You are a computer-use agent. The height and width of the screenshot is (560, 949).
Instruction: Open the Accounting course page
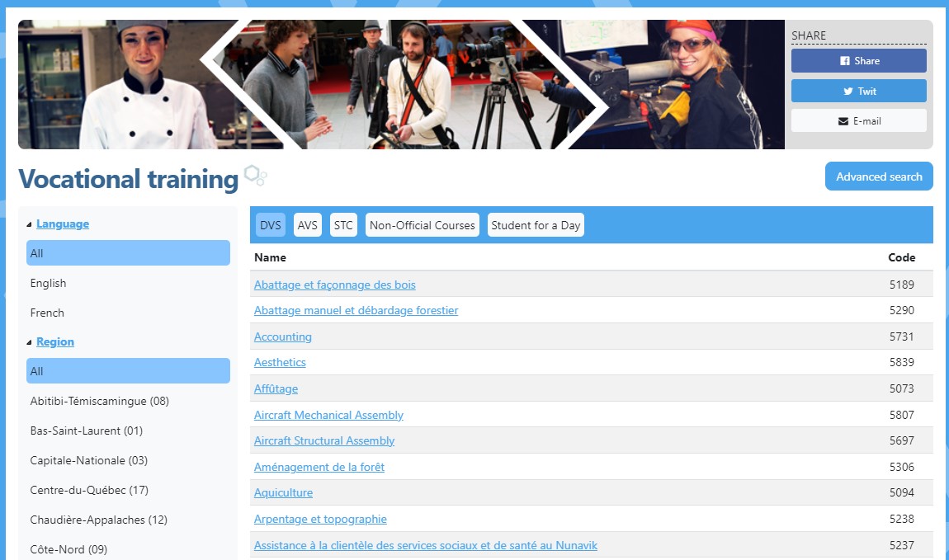[283, 336]
